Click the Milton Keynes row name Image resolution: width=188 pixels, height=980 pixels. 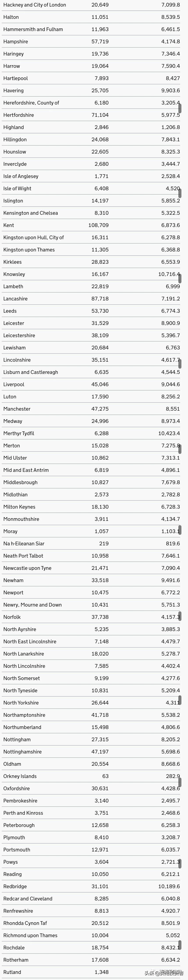click(x=19, y=507)
